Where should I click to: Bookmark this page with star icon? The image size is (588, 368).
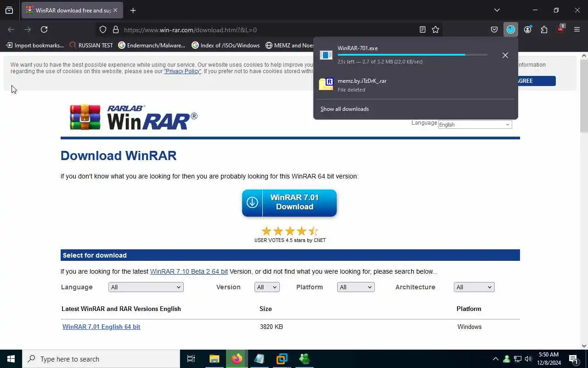coord(435,29)
